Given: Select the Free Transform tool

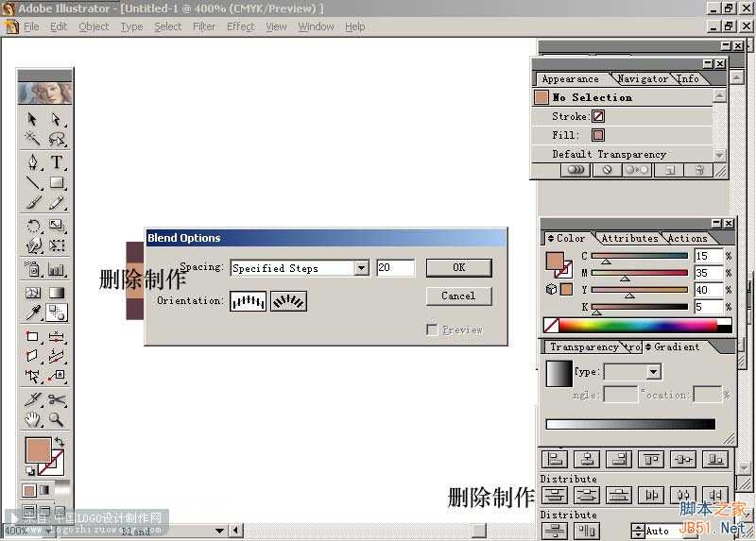Looking at the screenshot, I should 57,245.
